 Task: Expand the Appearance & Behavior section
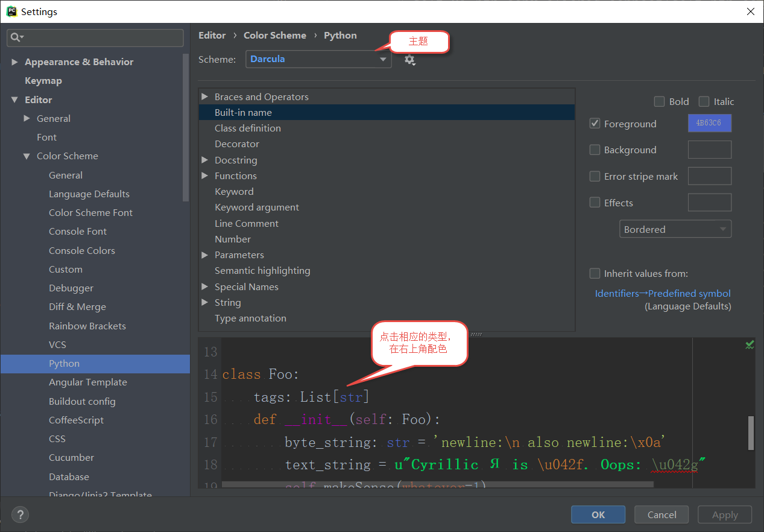(14, 62)
